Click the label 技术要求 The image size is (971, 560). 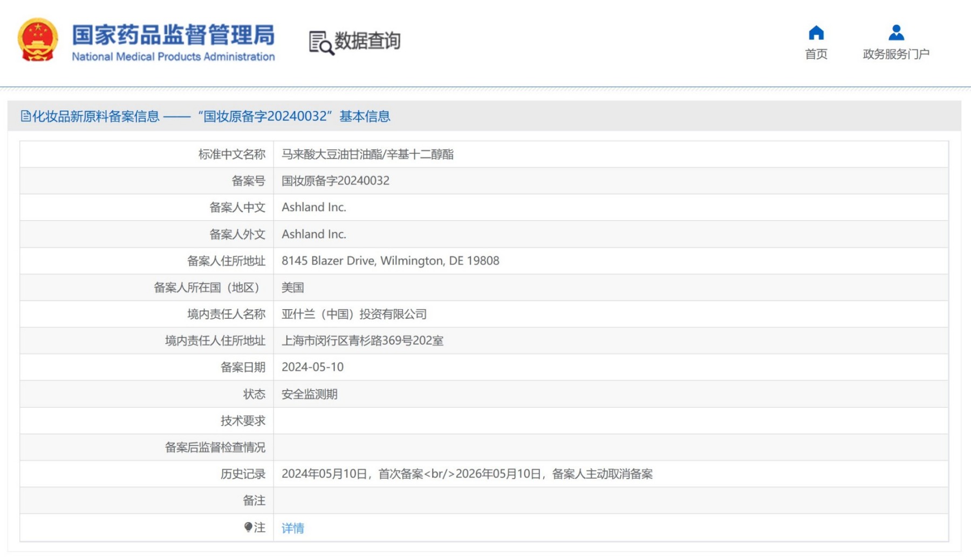click(x=243, y=421)
